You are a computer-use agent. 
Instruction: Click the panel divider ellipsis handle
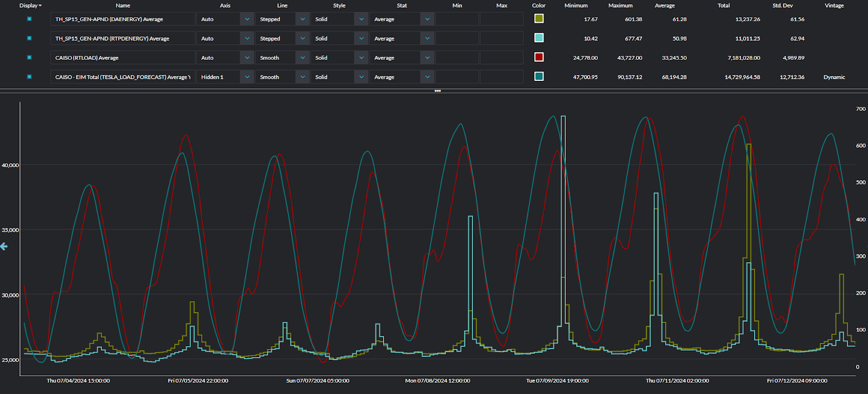point(437,91)
